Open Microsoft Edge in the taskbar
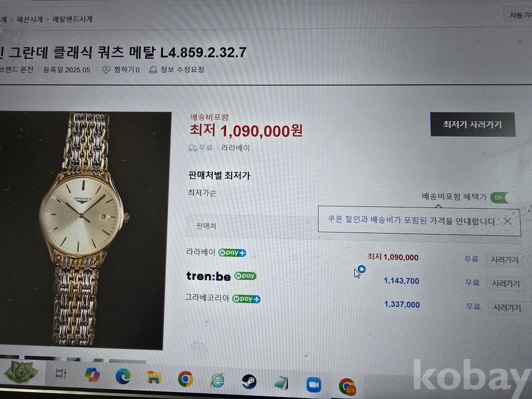 (x=123, y=377)
